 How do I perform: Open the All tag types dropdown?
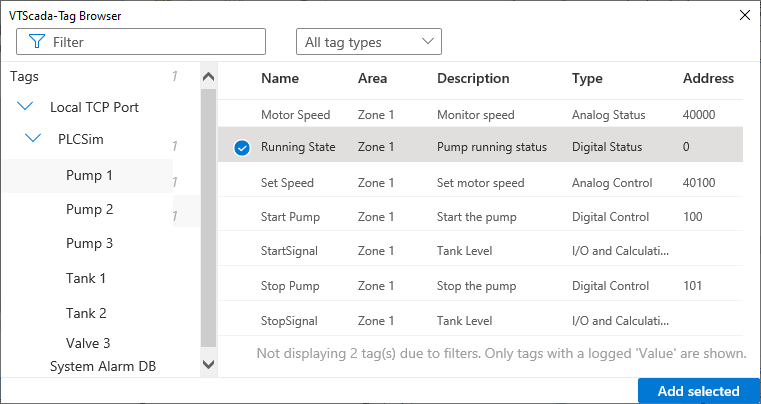tap(369, 42)
